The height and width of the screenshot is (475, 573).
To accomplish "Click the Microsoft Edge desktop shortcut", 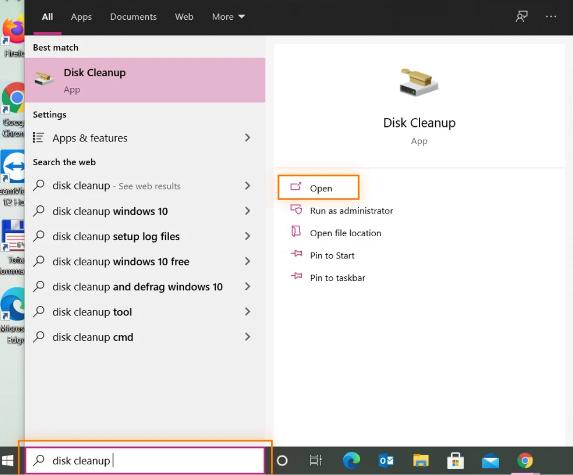I will pos(13,315).
